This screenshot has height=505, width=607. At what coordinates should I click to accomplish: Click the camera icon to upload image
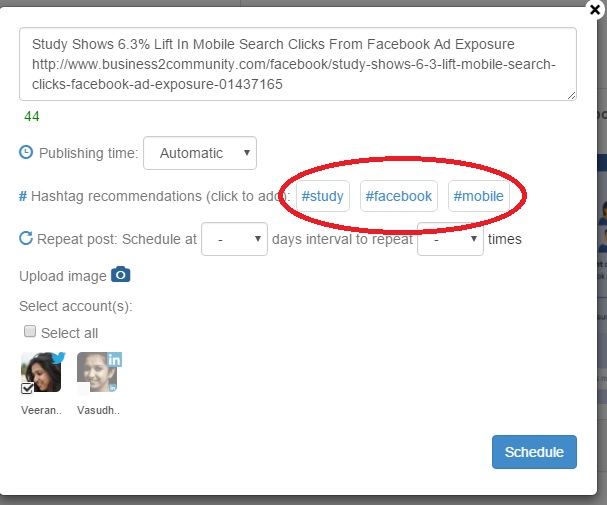tap(120, 275)
